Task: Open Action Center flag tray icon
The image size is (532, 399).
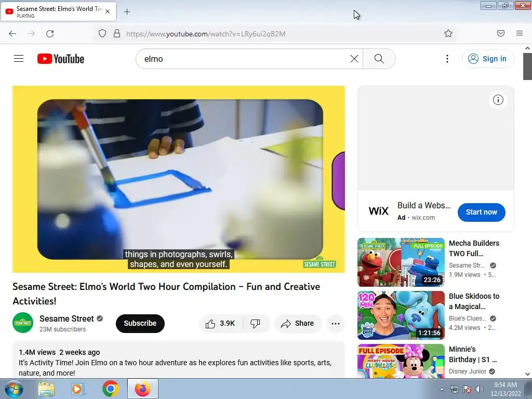Action: [467, 389]
